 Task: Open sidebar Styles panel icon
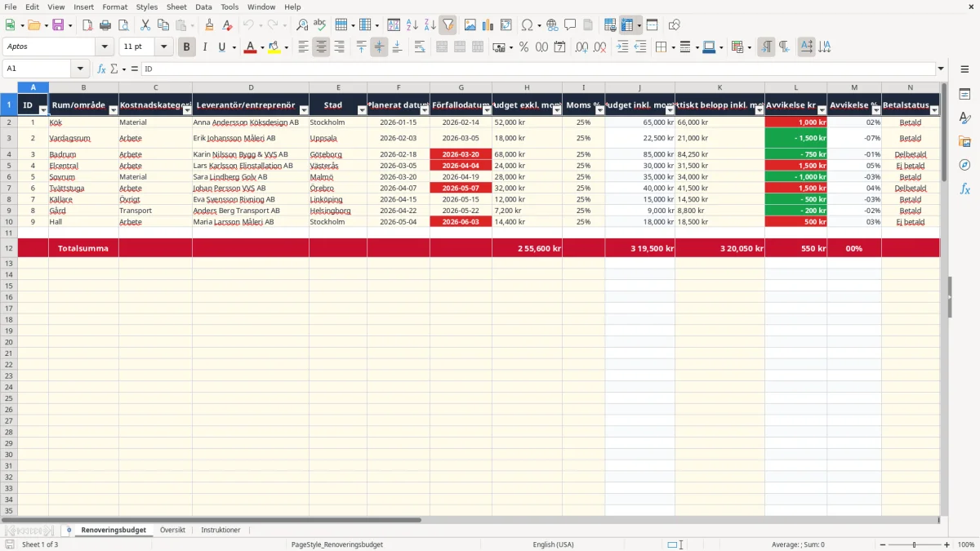964,118
